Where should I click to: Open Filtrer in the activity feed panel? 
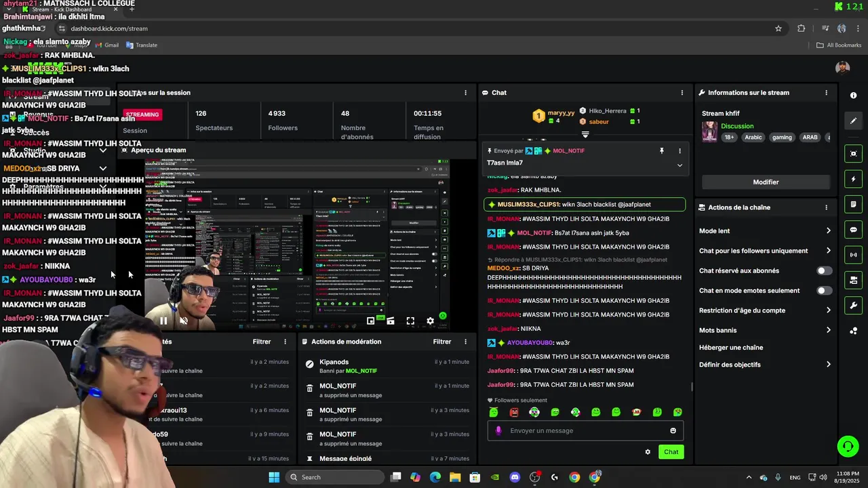click(262, 342)
